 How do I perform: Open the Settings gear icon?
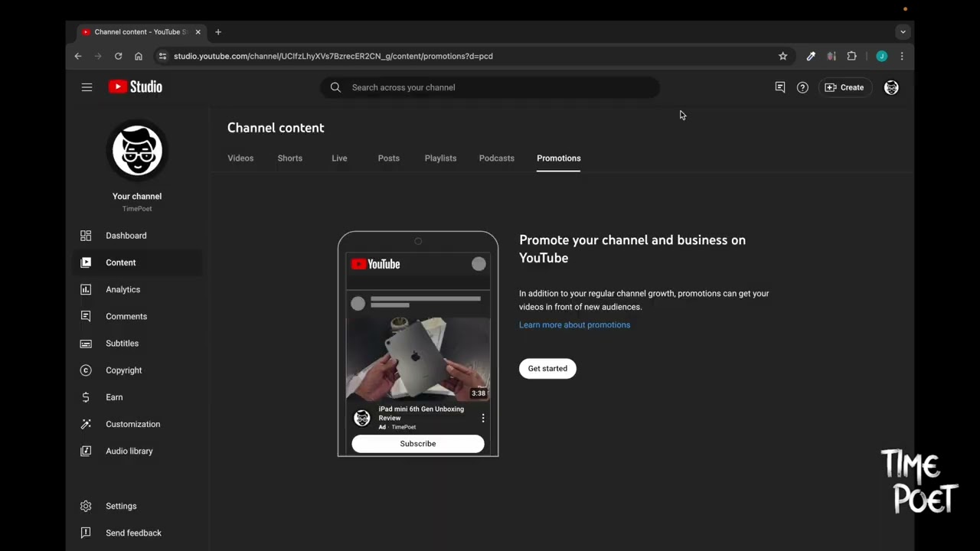86,506
